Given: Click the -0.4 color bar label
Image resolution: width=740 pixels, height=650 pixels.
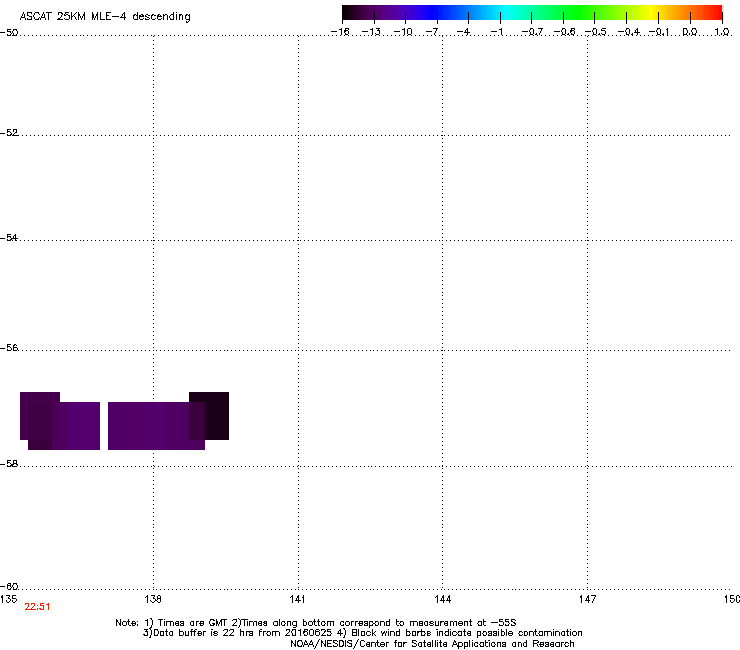Looking at the screenshot, I should tap(629, 32).
